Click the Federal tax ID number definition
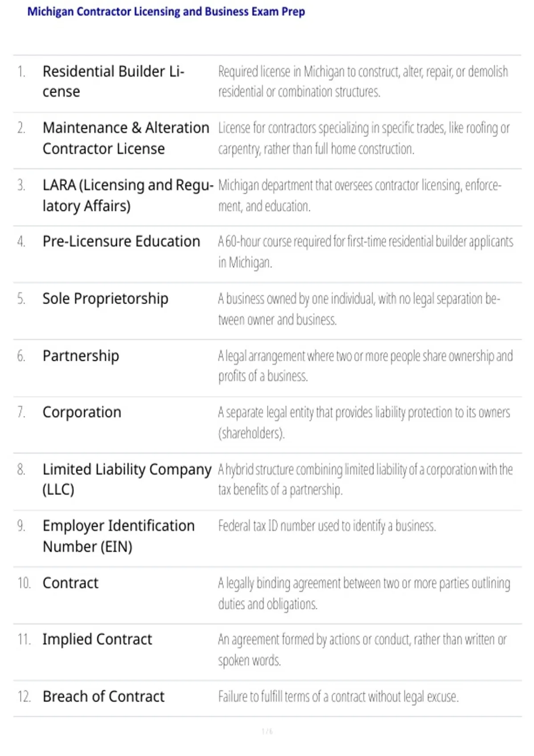 point(327,526)
